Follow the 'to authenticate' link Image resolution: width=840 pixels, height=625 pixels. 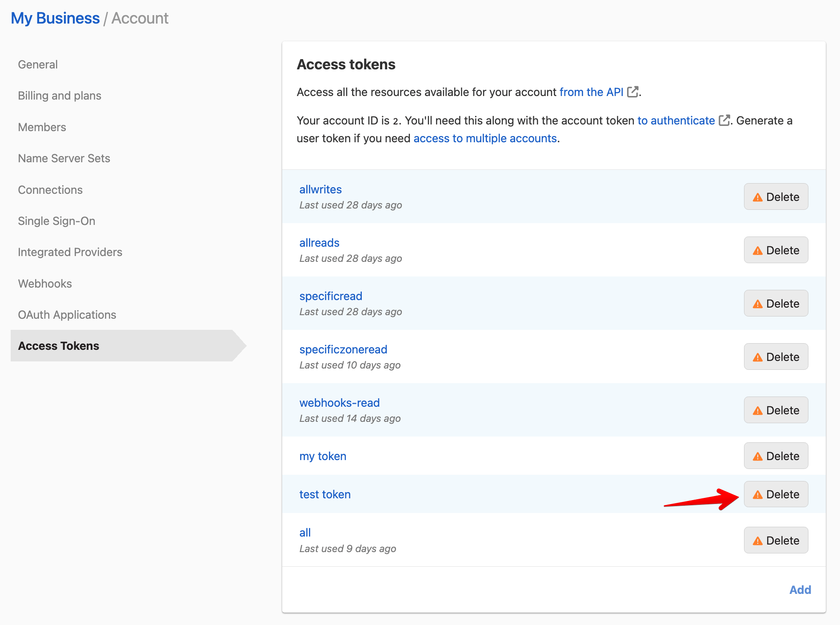(x=676, y=120)
